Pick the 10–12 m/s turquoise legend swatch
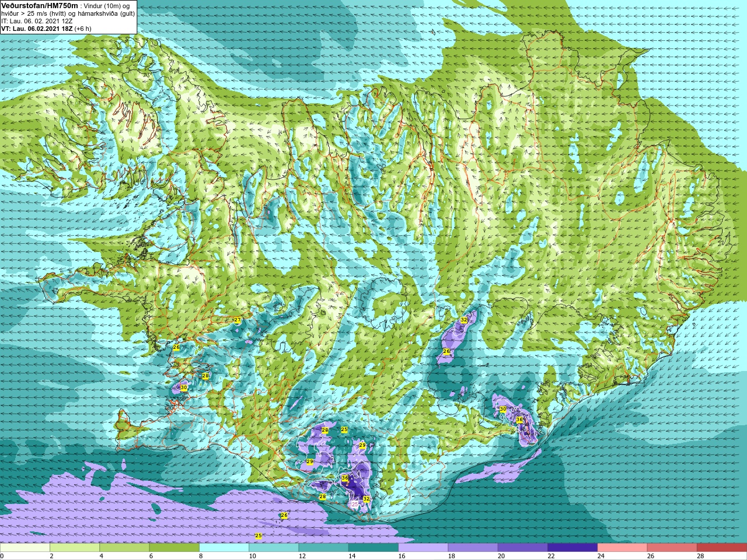Screen dimensions: 747x560 274,548
